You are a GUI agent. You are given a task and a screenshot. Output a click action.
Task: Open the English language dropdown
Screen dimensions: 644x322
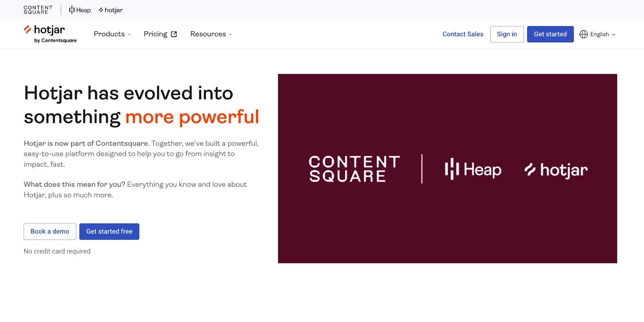(x=597, y=34)
